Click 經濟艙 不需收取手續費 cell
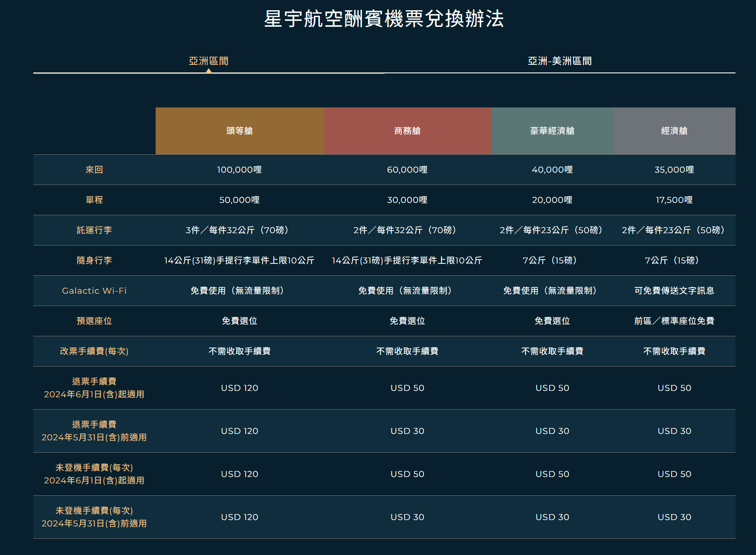The width and height of the screenshot is (756, 555). (675, 351)
